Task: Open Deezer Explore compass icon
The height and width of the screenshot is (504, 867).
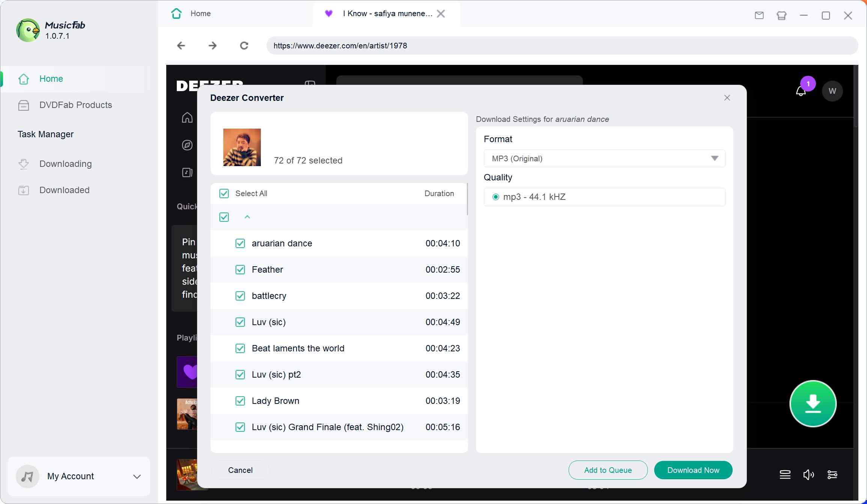Action: (x=187, y=145)
